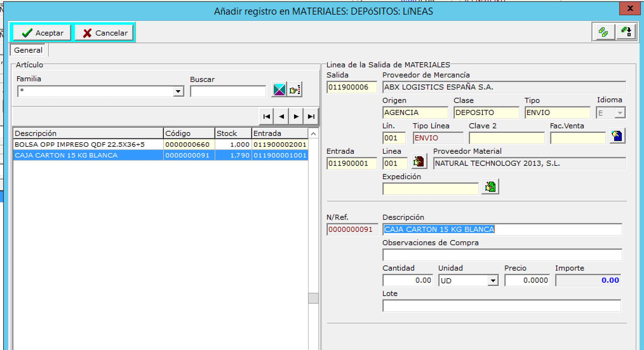Click the lookup icon next to Entrada Linea
644x350 pixels.
pos(419,162)
